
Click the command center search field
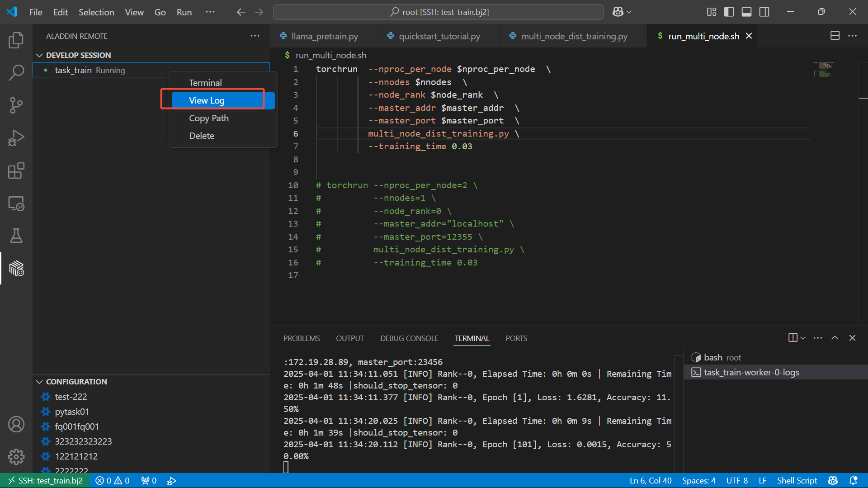coord(439,12)
